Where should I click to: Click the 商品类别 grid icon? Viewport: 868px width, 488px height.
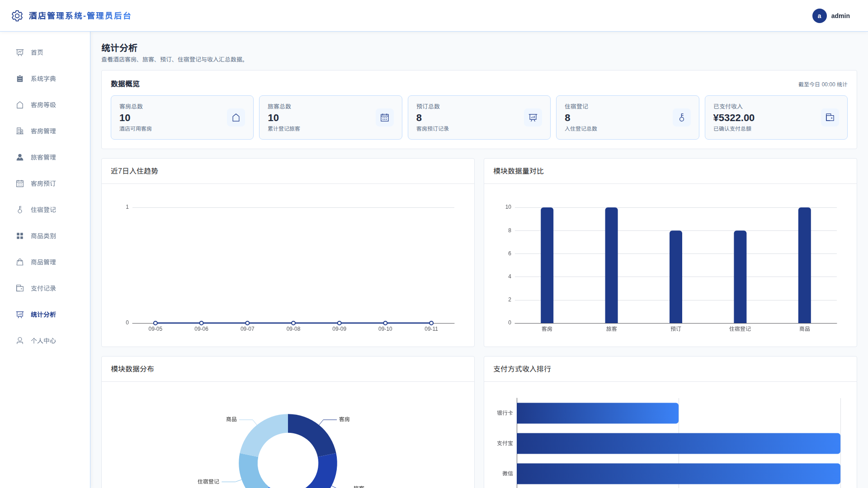click(20, 236)
